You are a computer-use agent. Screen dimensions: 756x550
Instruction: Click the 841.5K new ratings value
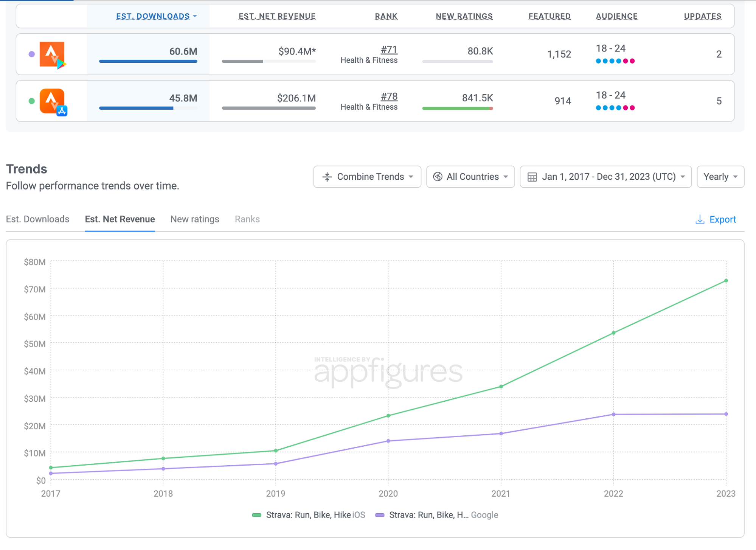[478, 98]
